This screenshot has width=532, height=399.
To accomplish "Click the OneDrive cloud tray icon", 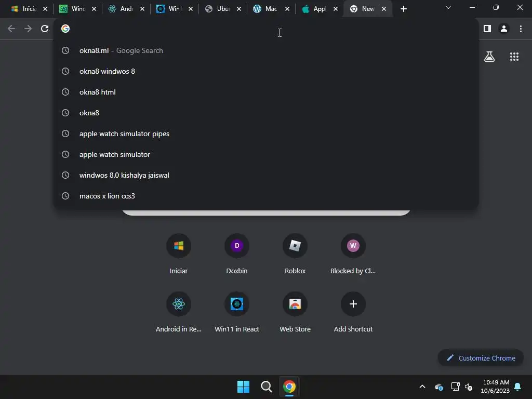I will [438, 387].
